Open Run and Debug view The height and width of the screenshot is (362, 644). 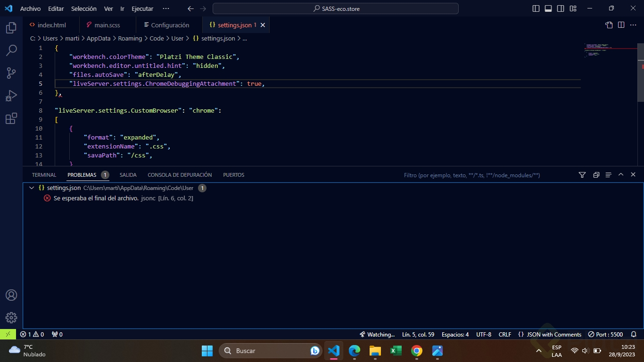point(11,96)
